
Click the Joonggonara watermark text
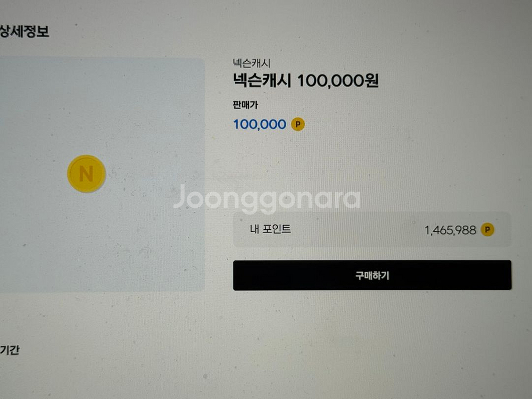point(267,199)
